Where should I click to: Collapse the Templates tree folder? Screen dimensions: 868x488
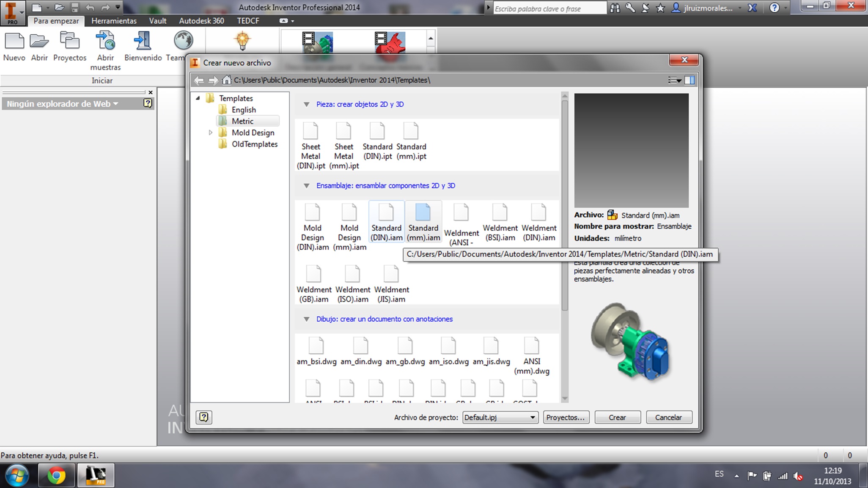(x=198, y=98)
